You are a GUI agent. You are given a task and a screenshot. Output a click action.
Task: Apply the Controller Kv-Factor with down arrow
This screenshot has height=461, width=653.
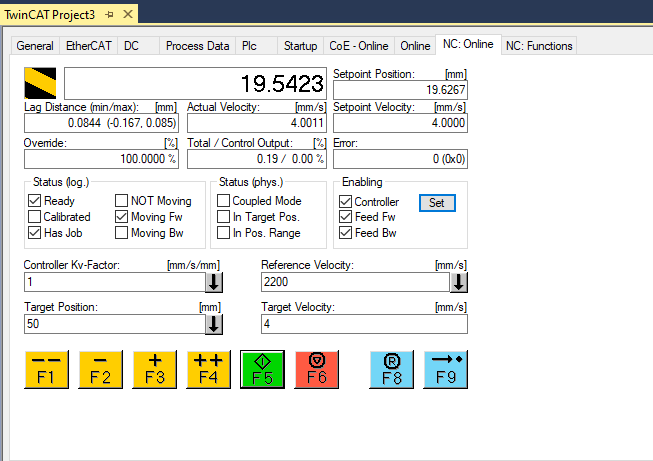click(x=214, y=282)
